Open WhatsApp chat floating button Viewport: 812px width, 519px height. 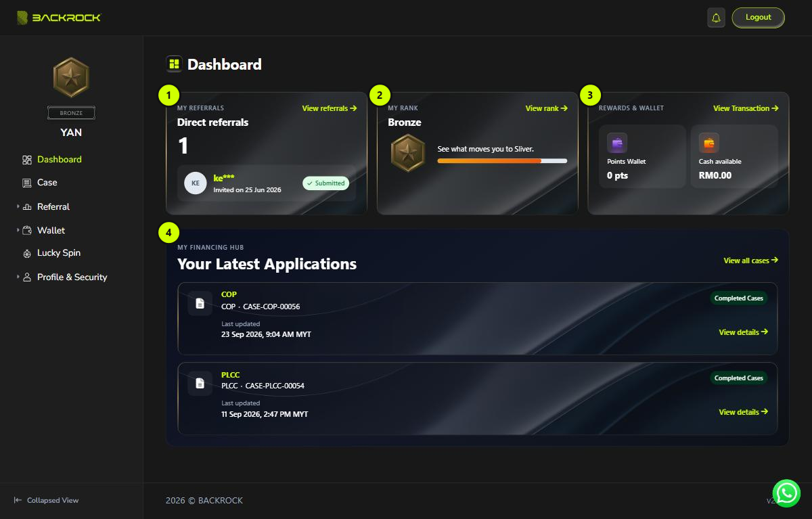tap(787, 493)
